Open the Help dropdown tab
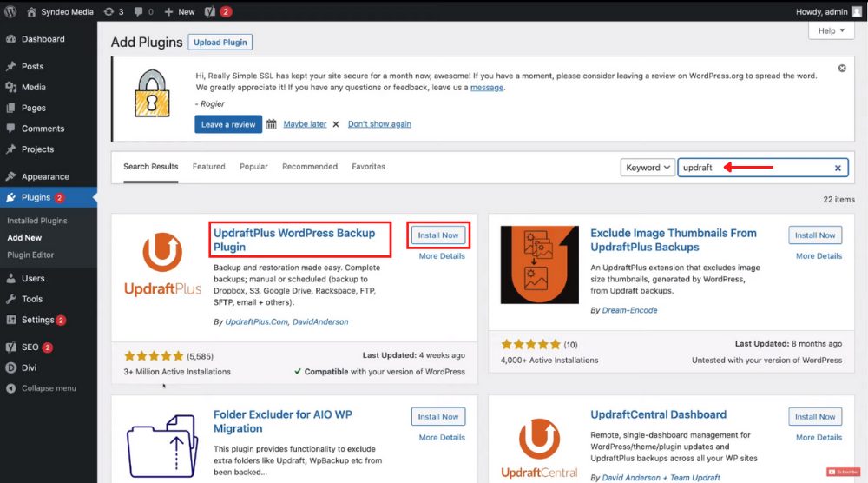The height and width of the screenshot is (483, 868). coord(832,30)
